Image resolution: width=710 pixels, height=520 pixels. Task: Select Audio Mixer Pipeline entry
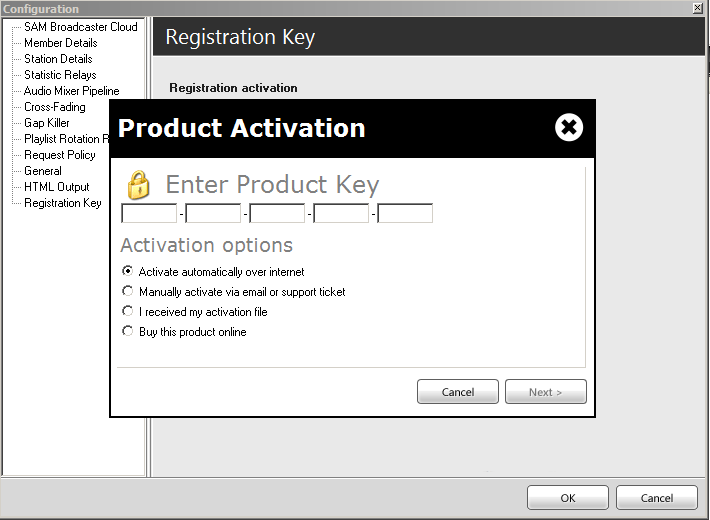[x=72, y=91]
